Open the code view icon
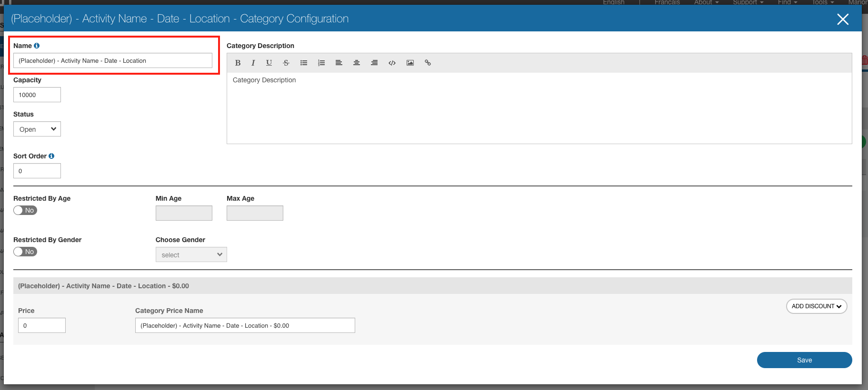The height and width of the screenshot is (390, 868). pos(392,63)
